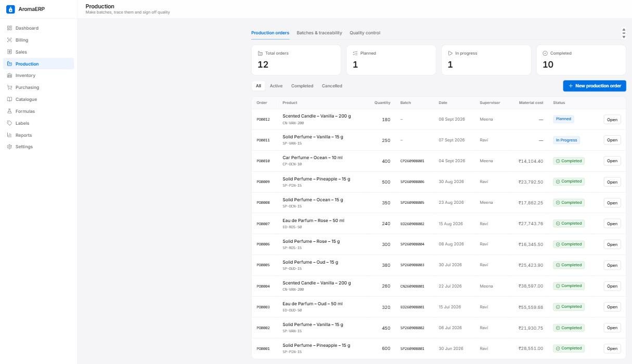Open order PO0006

pos(612,244)
